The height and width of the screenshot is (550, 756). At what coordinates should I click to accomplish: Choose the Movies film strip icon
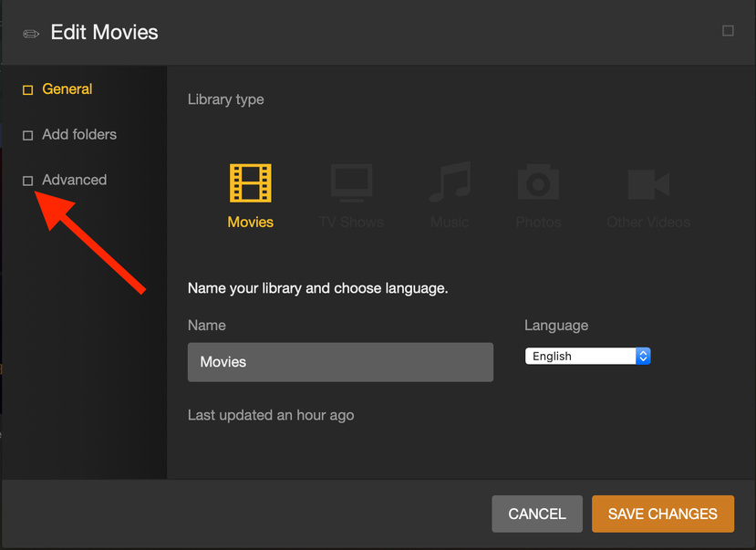(250, 183)
